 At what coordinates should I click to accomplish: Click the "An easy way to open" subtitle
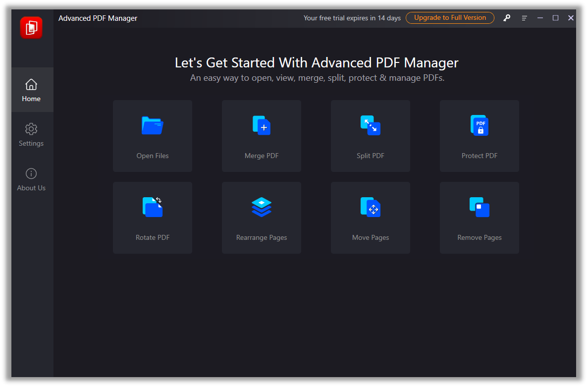(317, 78)
